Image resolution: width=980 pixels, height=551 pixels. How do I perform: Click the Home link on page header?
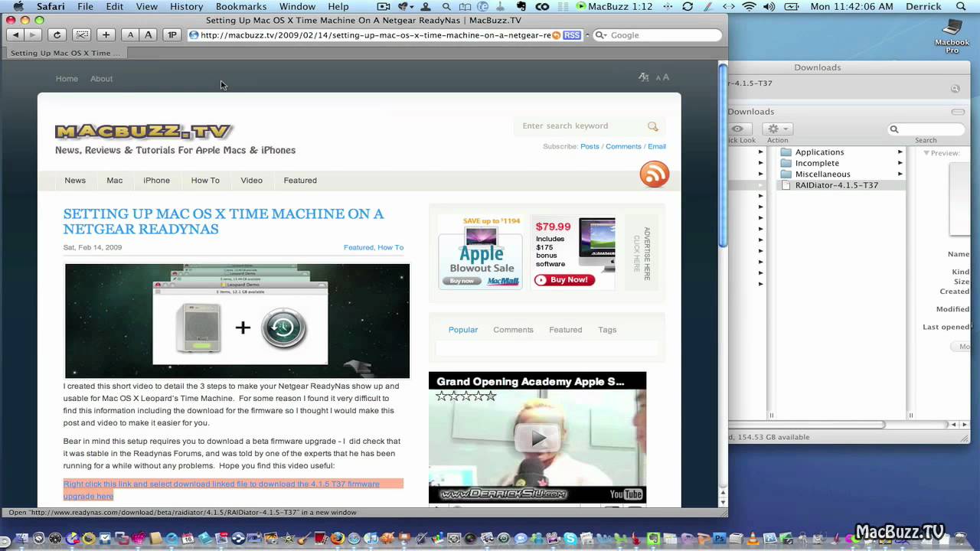pyautogui.click(x=67, y=79)
